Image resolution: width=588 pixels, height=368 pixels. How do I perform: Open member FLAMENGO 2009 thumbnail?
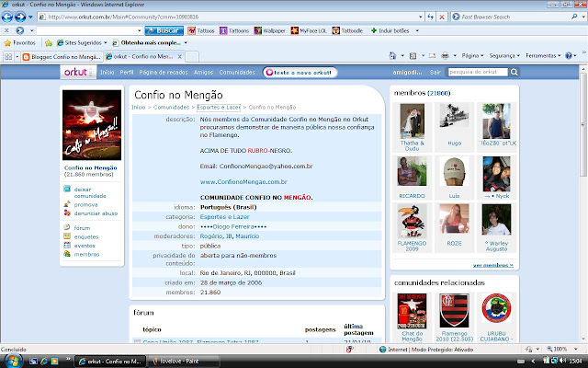click(413, 221)
